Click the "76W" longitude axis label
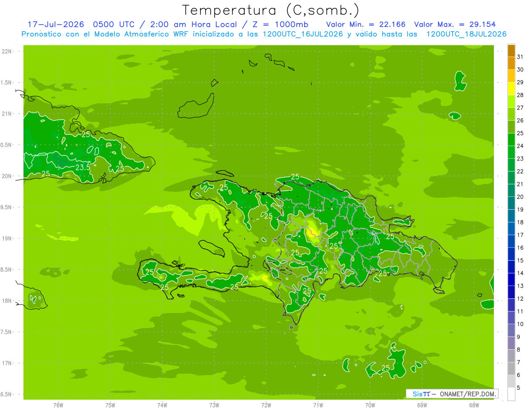The height and width of the screenshot is (411, 532). click(58, 405)
